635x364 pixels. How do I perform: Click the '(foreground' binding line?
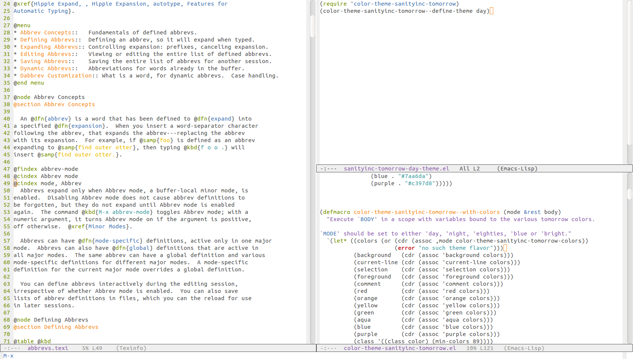click(434, 277)
